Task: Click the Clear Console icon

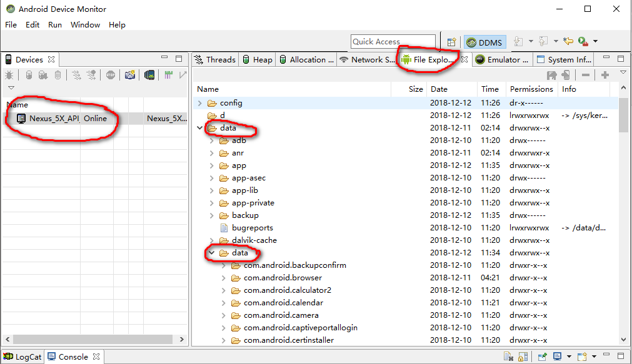Action: click(x=508, y=357)
